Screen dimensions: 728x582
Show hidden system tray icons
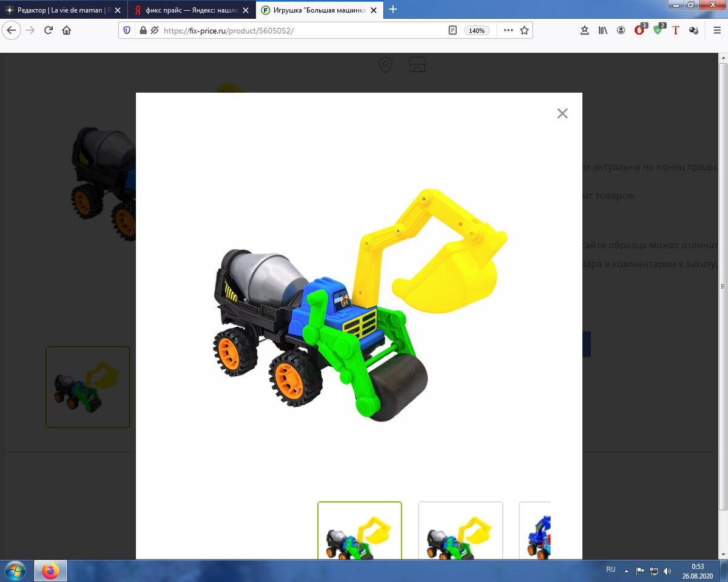coord(627,571)
